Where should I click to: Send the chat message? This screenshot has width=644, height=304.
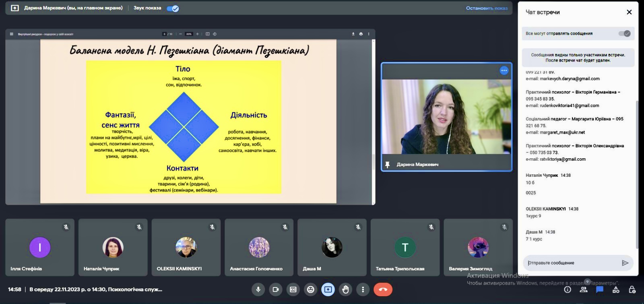click(625, 263)
